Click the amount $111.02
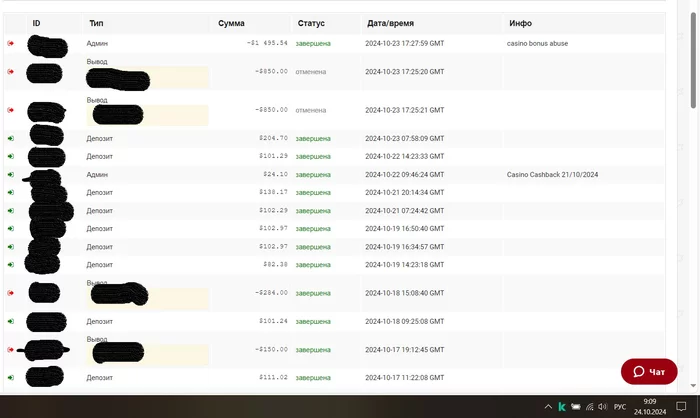 273,377
